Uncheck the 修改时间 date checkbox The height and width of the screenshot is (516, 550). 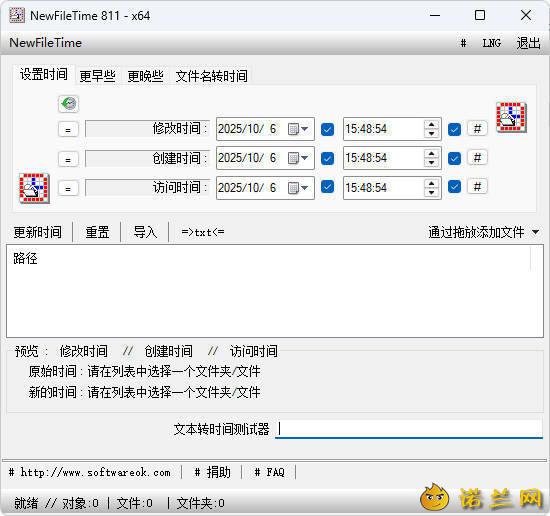point(327,129)
